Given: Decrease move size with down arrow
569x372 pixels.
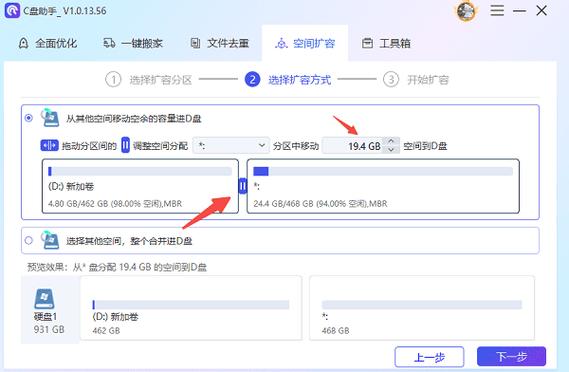Looking at the screenshot, I should pos(391,150).
